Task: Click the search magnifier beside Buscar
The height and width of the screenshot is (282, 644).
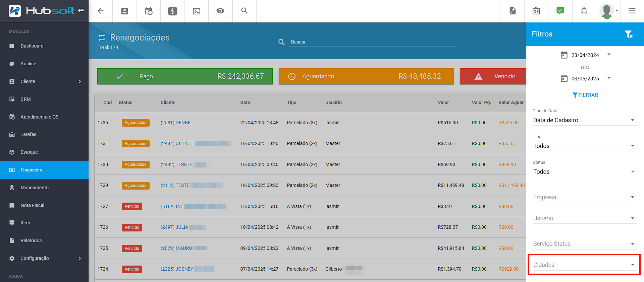Action: point(282,42)
